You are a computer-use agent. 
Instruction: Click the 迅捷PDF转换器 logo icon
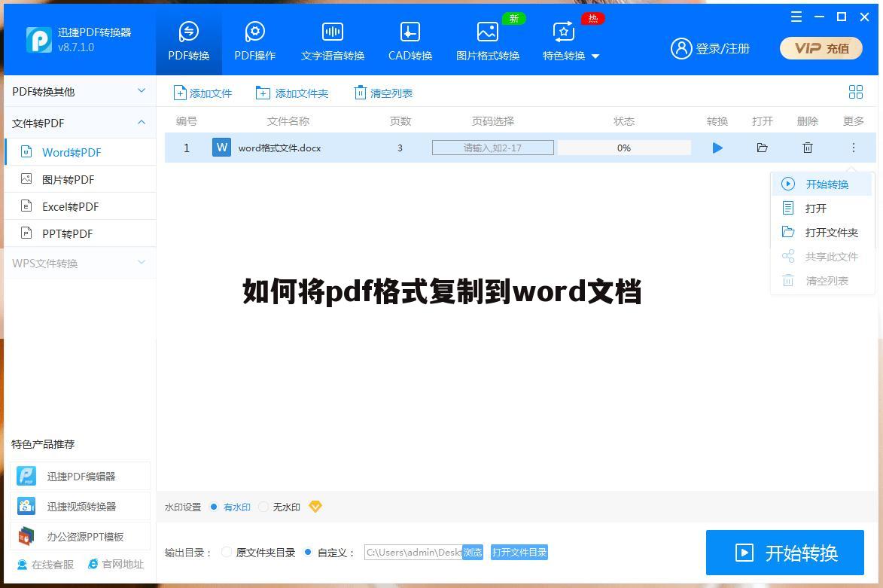click(x=39, y=39)
